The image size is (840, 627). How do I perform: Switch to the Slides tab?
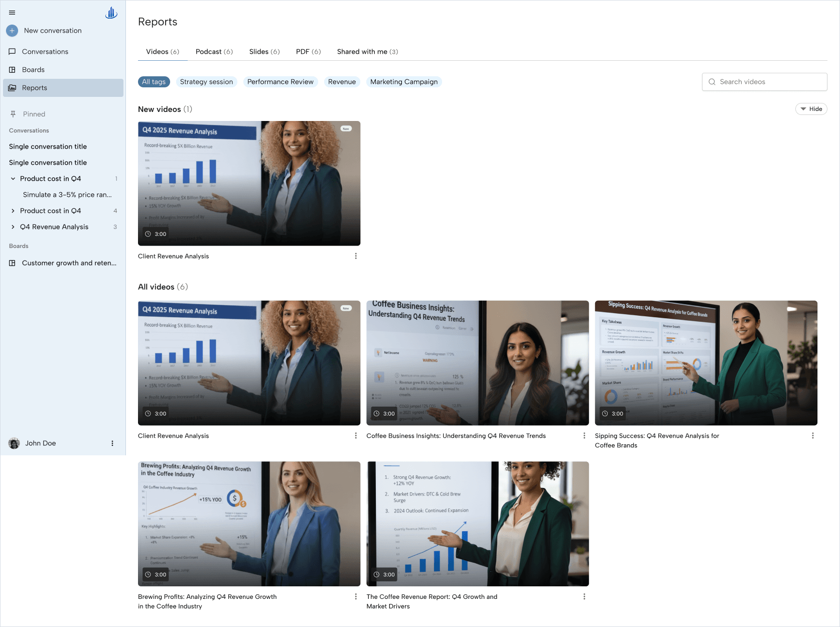coord(264,52)
